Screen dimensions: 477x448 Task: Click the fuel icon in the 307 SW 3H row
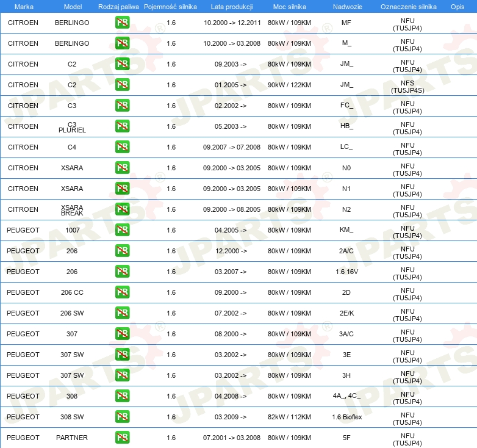point(122,375)
